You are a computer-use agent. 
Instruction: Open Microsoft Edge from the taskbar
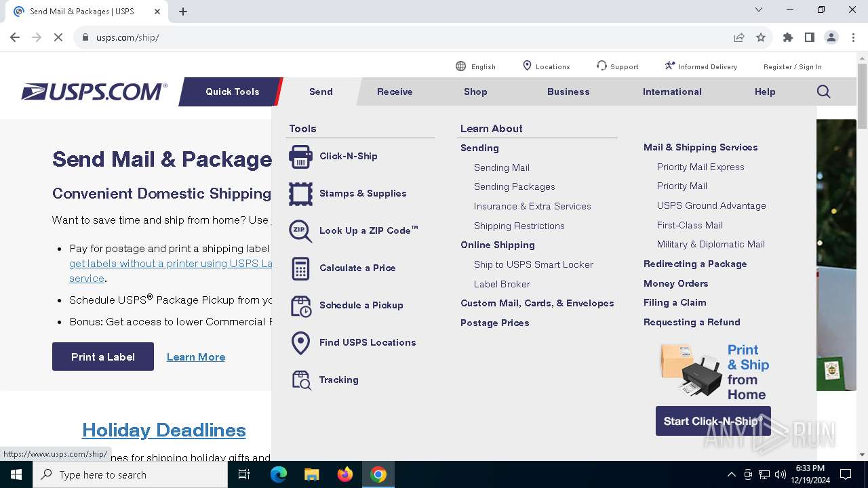(x=279, y=474)
